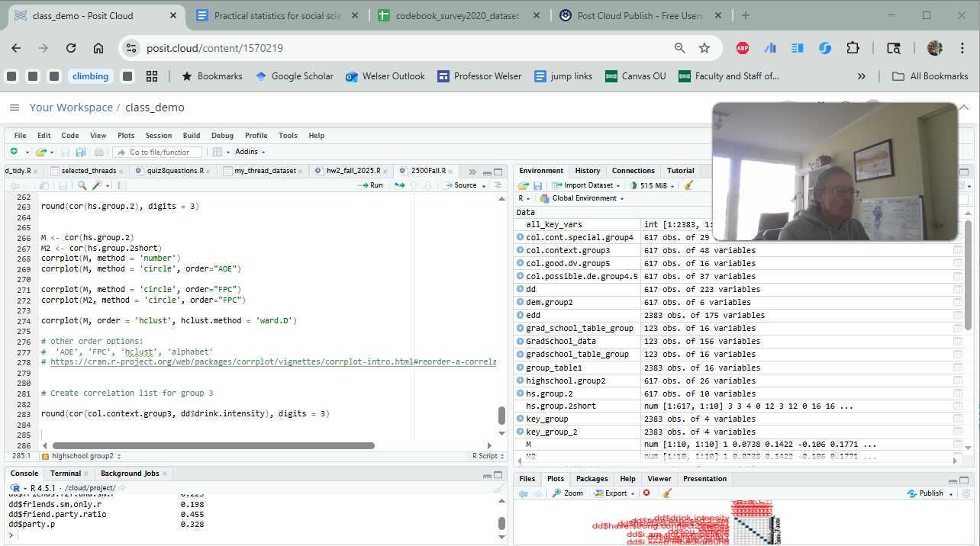The image size is (980, 546).
Task: Switch to the Terminal tab
Action: 65,474
